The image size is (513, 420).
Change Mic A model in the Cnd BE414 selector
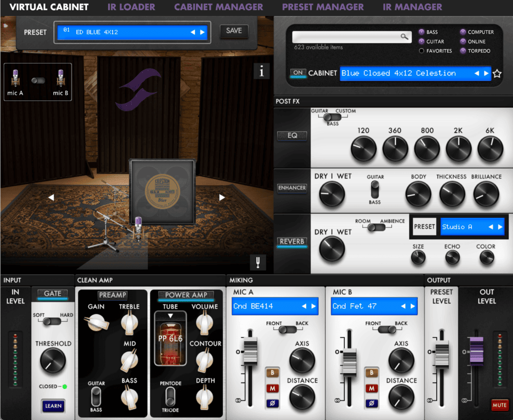[275, 306]
